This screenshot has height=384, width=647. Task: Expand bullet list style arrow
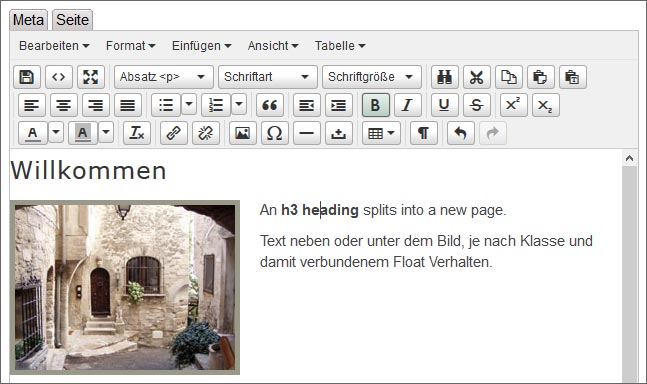[x=189, y=104]
